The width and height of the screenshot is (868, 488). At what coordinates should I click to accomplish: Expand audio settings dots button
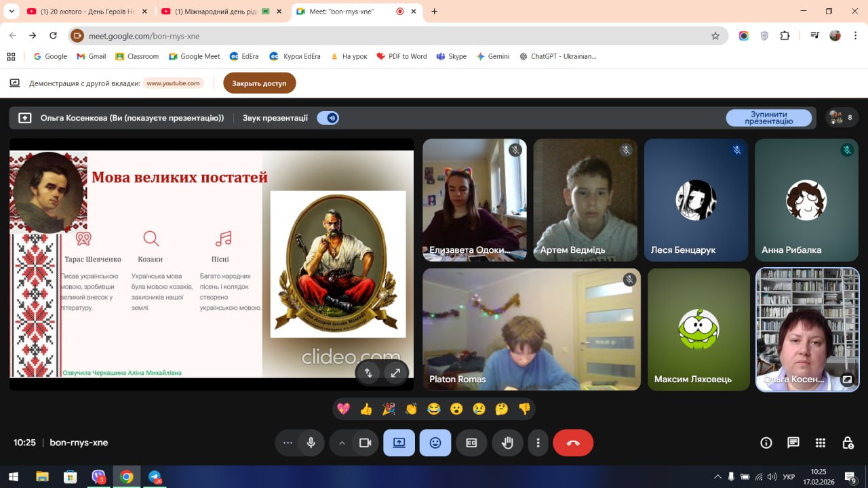click(x=288, y=443)
